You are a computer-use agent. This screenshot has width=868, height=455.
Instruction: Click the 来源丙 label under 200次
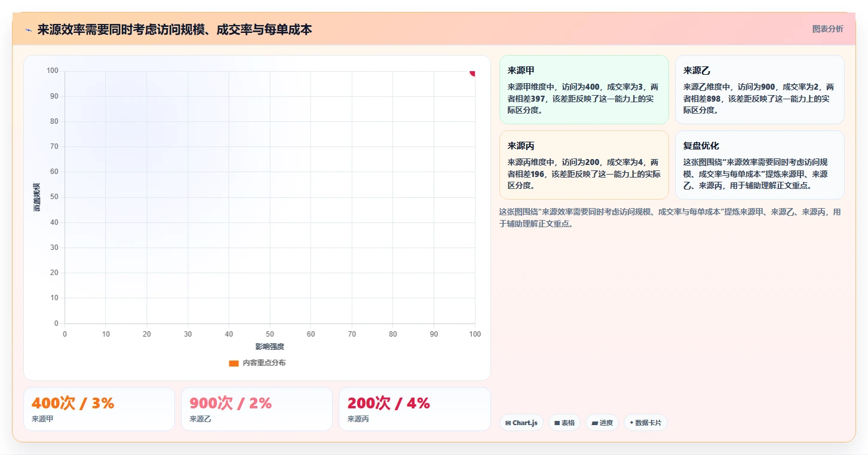tap(358, 419)
